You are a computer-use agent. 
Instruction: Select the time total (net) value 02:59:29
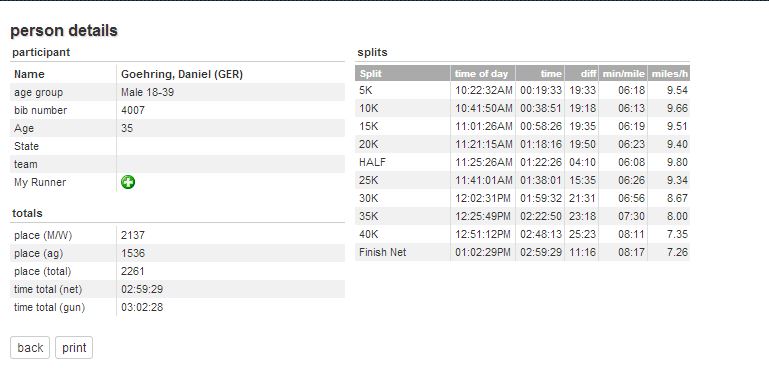point(142,289)
